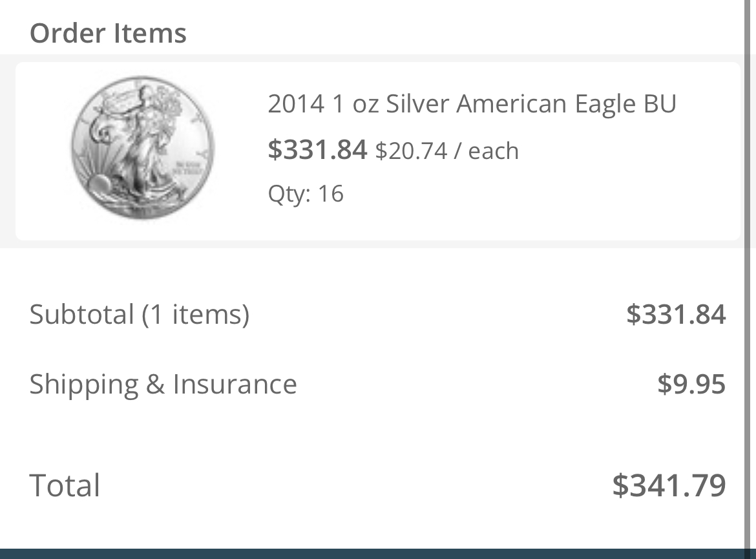Click the $341.79 total amount
756x559 pixels.
669,485
